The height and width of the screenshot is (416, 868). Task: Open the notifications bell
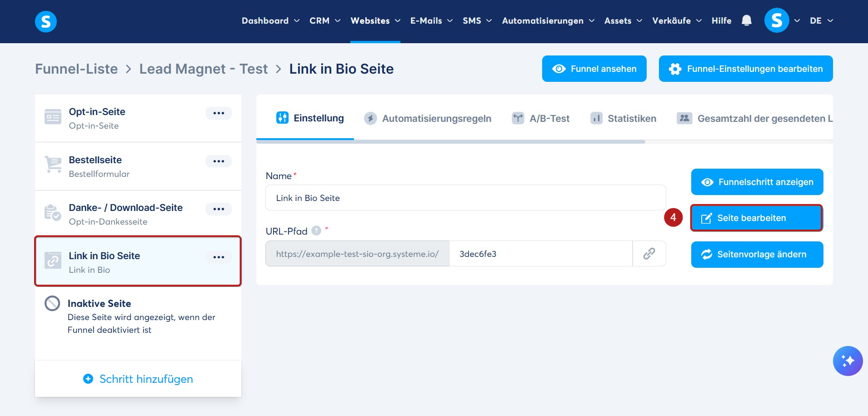747,20
